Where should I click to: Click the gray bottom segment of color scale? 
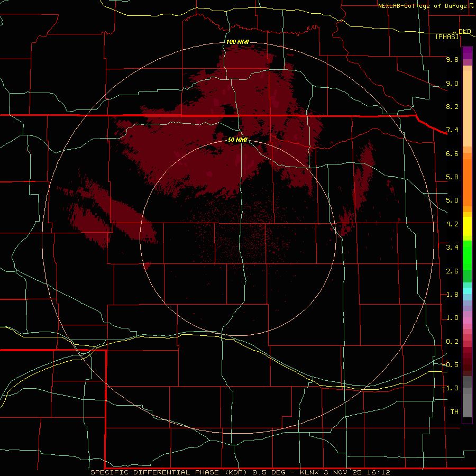click(467, 405)
